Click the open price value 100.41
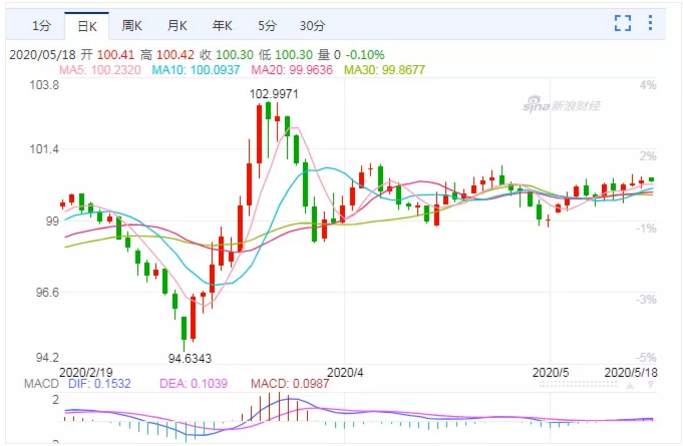The image size is (683, 446). (x=116, y=55)
